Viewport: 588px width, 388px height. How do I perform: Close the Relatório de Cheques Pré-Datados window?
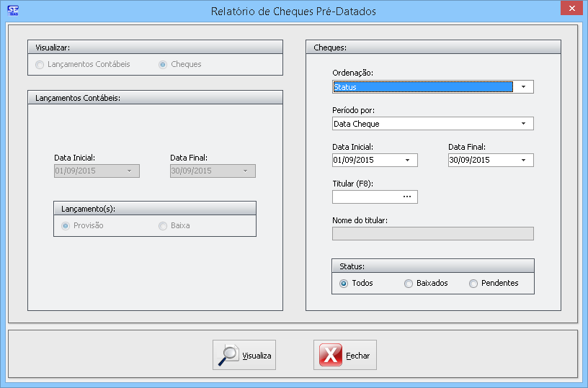[571, 9]
